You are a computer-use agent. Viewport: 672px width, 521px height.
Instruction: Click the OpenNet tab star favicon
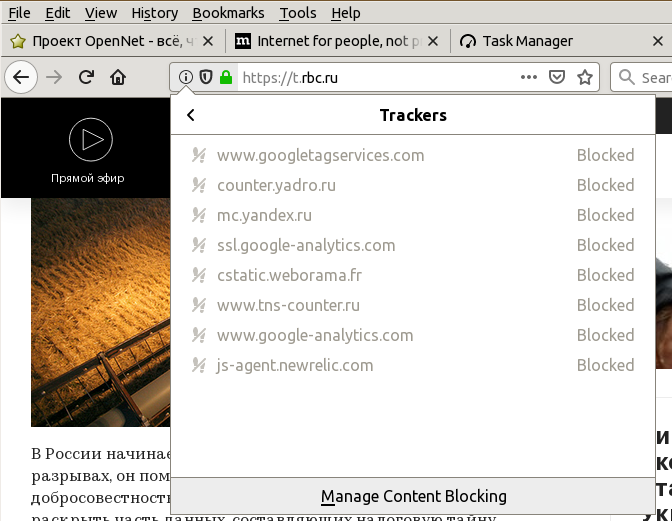[18, 41]
